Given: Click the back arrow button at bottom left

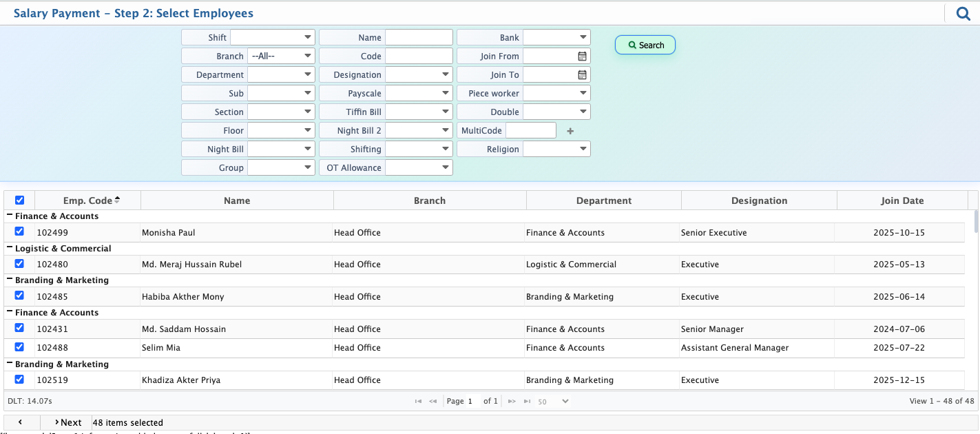Looking at the screenshot, I should 21,422.
